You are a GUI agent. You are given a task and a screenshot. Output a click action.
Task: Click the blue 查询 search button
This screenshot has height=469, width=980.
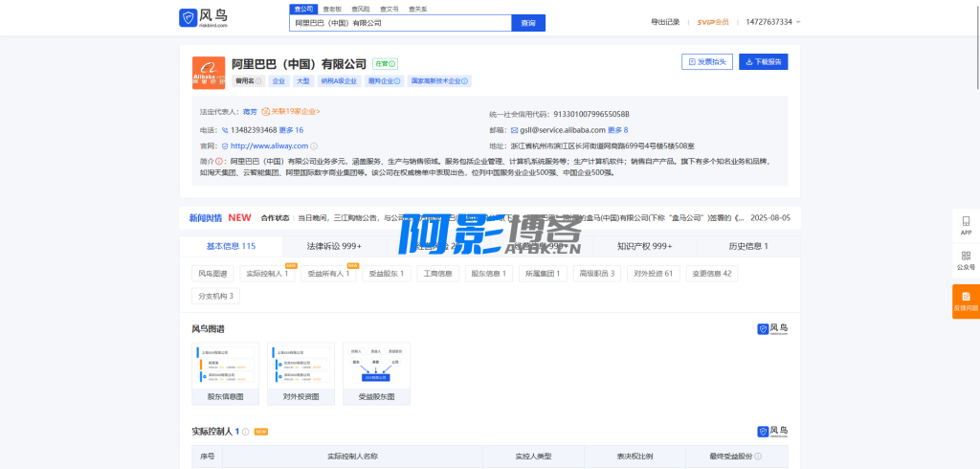click(527, 22)
